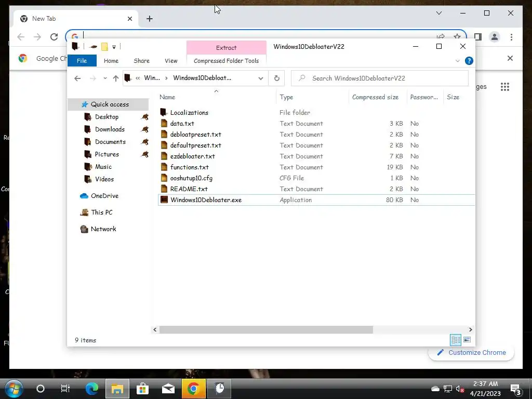Sort by the Name column header
This screenshot has height=399, width=532.
167,97
